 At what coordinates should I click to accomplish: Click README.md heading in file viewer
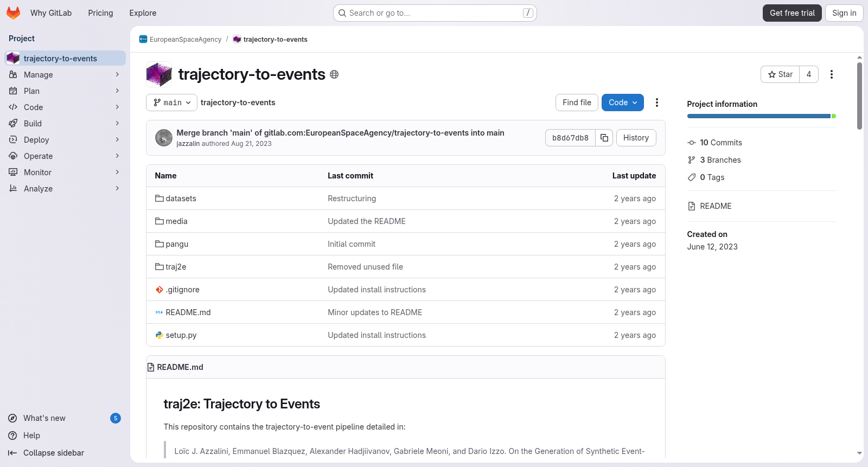[x=180, y=367]
